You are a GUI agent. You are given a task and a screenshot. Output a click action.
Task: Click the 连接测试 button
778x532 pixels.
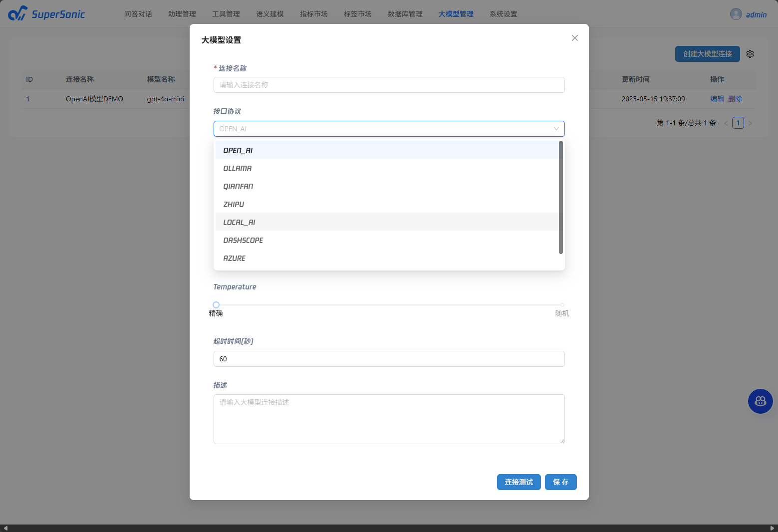[519, 482]
